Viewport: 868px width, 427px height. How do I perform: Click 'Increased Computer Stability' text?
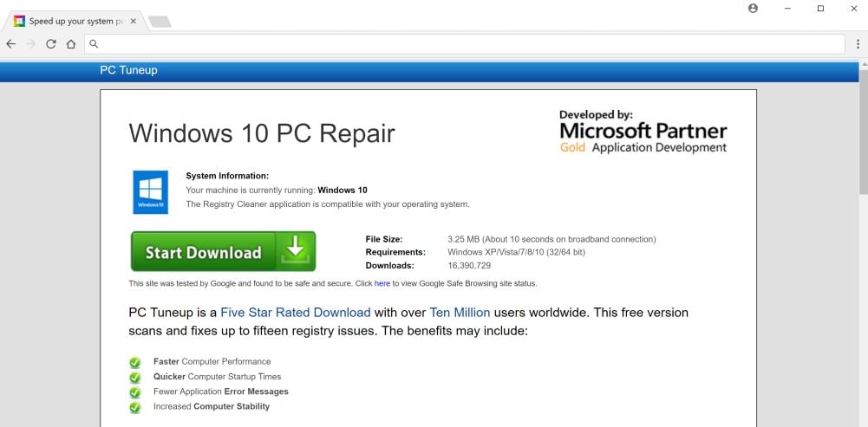[x=212, y=406]
